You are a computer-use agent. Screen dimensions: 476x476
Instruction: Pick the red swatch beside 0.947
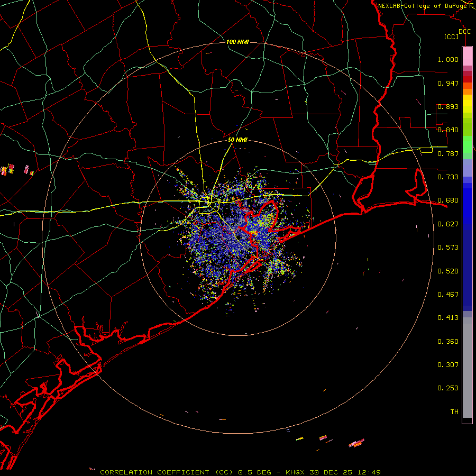pyautogui.click(x=467, y=79)
